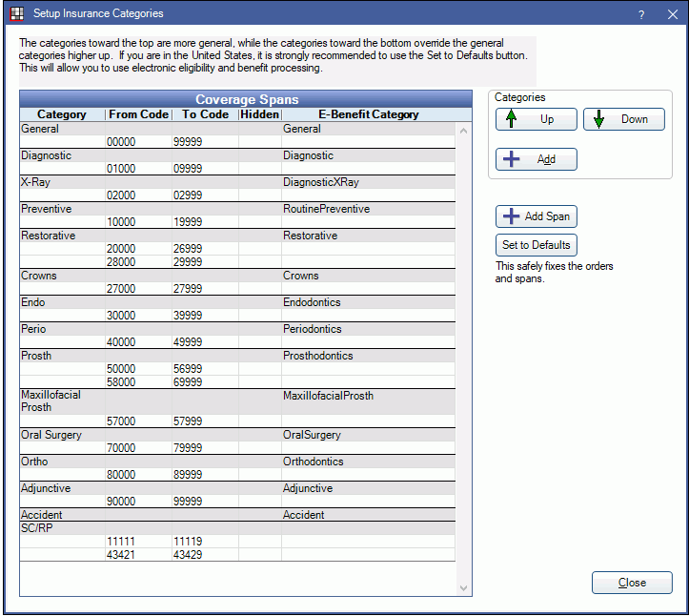Click the scrollbar up arrow in Coverage Spans
The image size is (689, 616).
click(463, 131)
